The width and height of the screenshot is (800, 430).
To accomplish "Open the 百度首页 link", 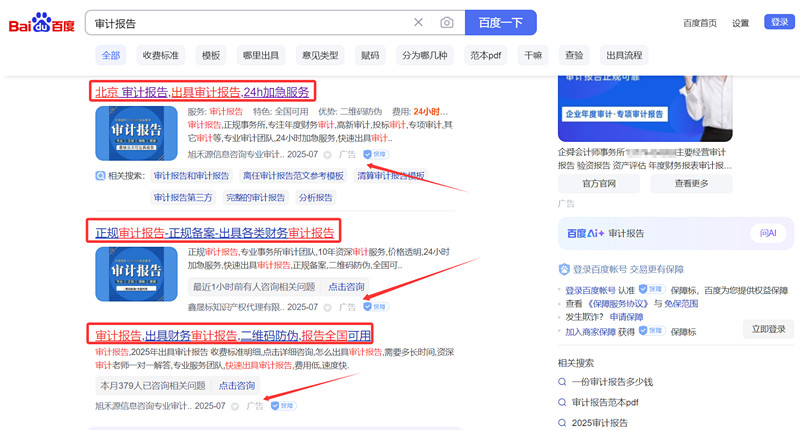I will coord(700,23).
